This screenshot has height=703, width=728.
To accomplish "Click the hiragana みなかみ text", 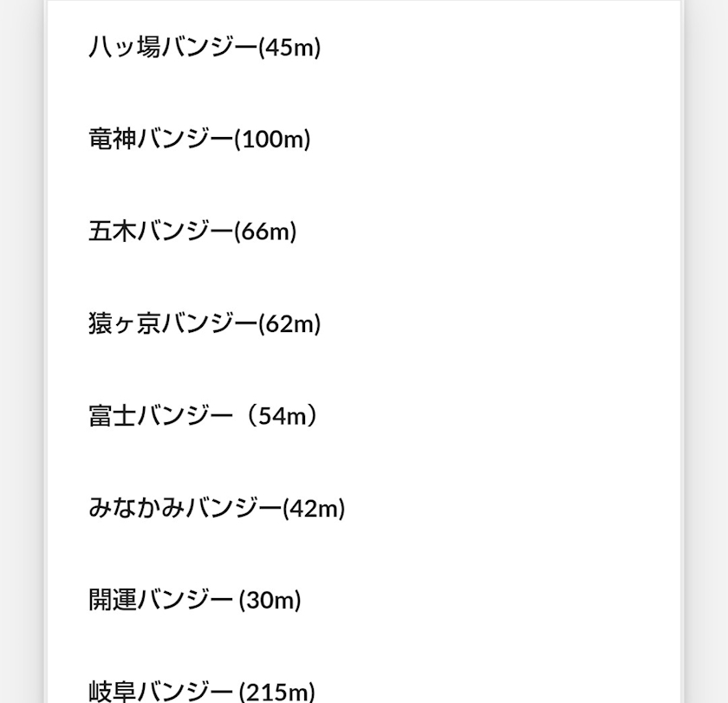I will 137,507.
